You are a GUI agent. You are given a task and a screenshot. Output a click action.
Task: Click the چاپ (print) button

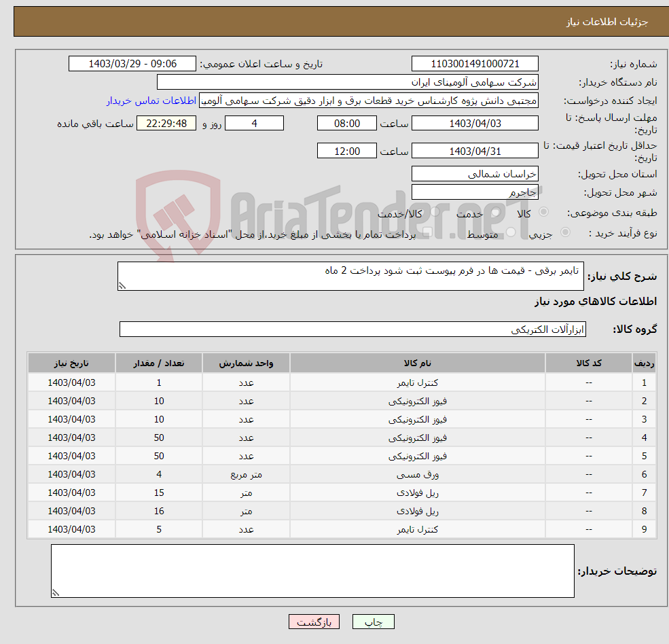(x=374, y=622)
